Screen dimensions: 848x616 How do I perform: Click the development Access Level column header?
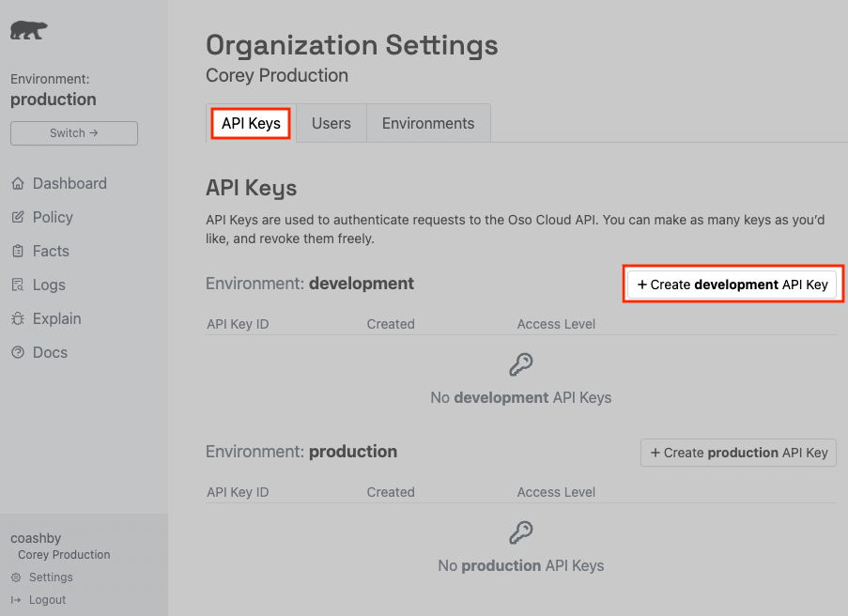point(556,324)
